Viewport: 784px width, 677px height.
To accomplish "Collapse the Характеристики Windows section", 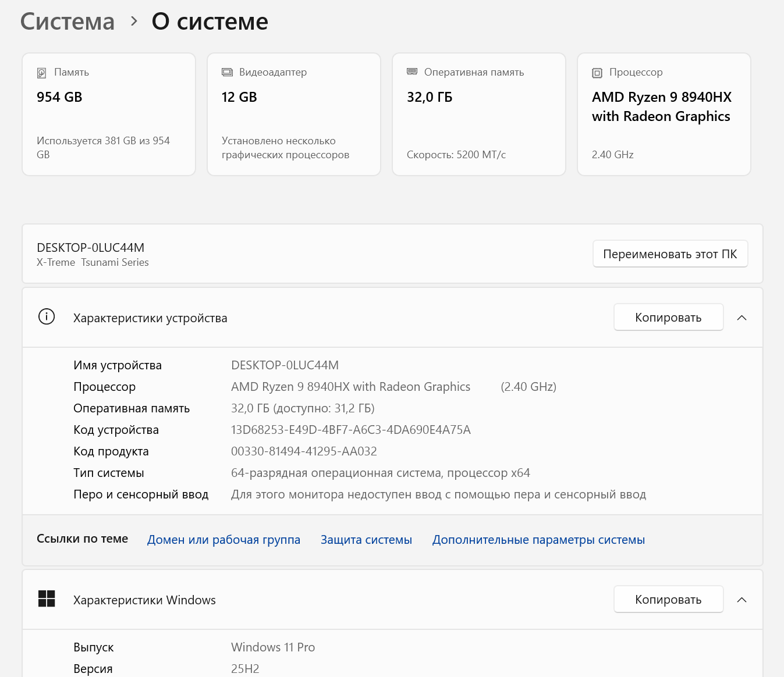I will click(x=742, y=600).
